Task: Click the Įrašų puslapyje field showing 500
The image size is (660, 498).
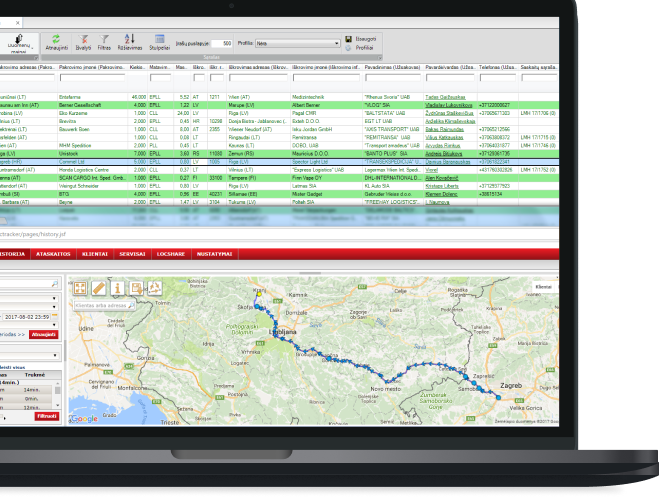Action: click(x=221, y=43)
